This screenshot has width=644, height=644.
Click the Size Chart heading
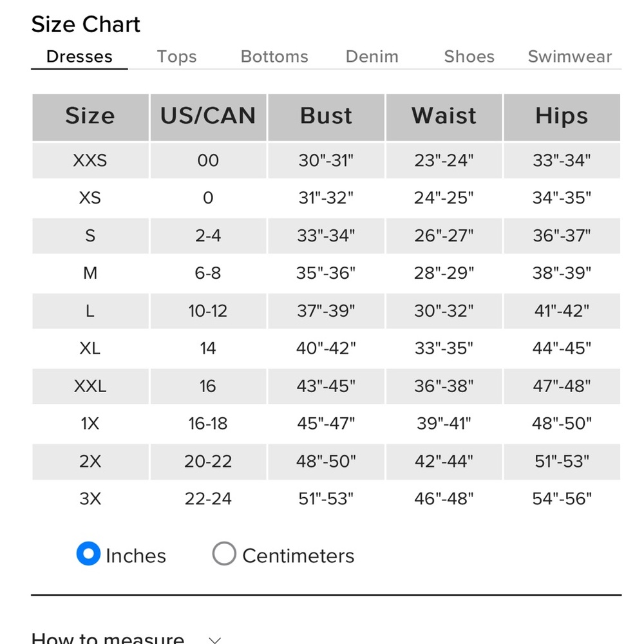(86, 24)
